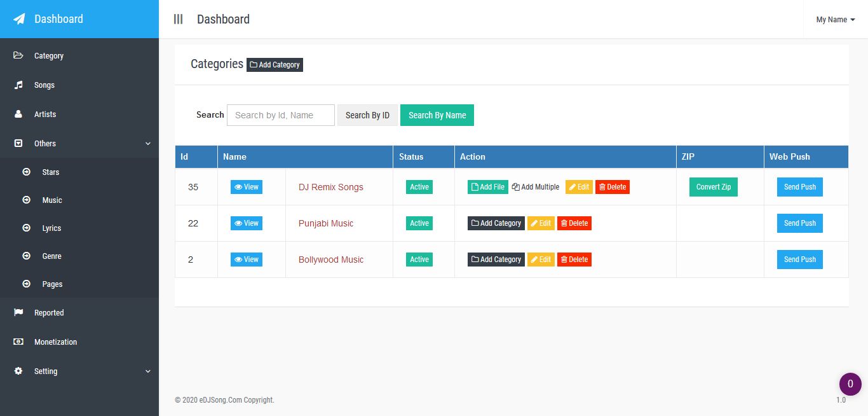The width and height of the screenshot is (868, 416).
Task: Collapse the Others menu chevron
Action: coord(148,144)
